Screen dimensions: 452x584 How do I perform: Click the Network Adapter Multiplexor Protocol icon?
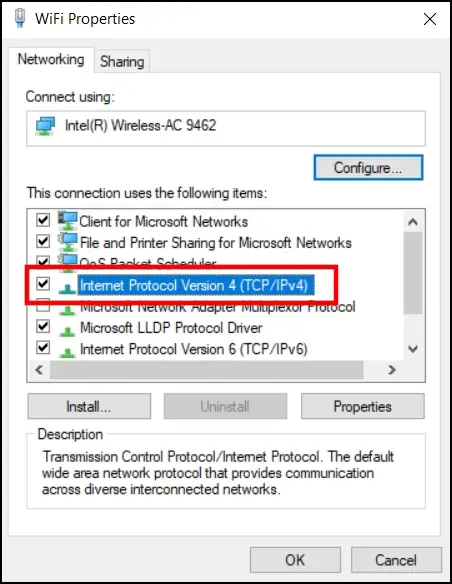(67, 310)
